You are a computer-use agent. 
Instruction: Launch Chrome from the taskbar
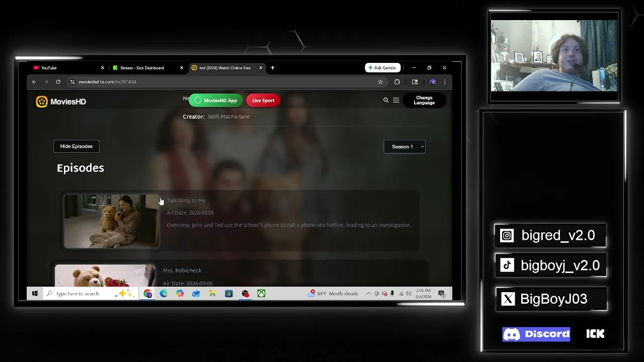[147, 294]
